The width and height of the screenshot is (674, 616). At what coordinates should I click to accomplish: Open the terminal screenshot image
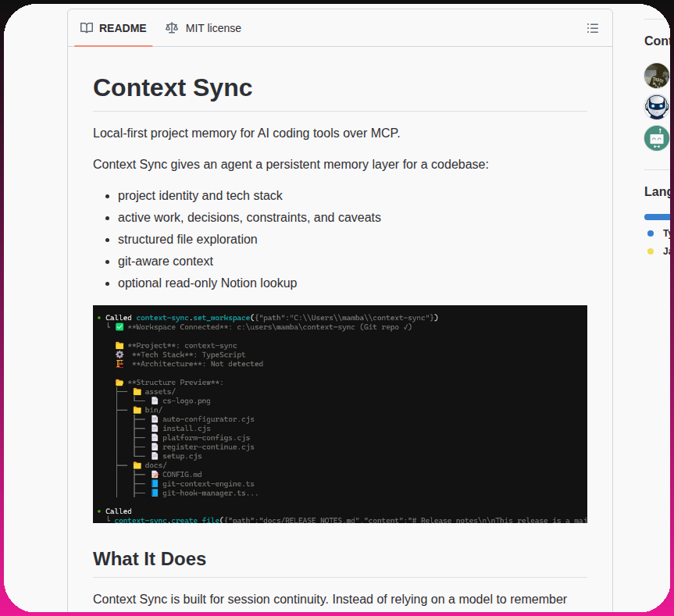pyautogui.click(x=340, y=414)
